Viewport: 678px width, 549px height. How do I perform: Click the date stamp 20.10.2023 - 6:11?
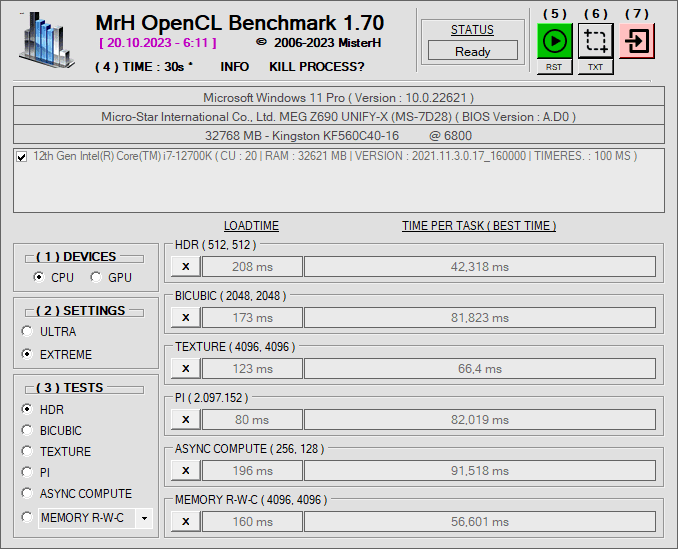point(158,43)
